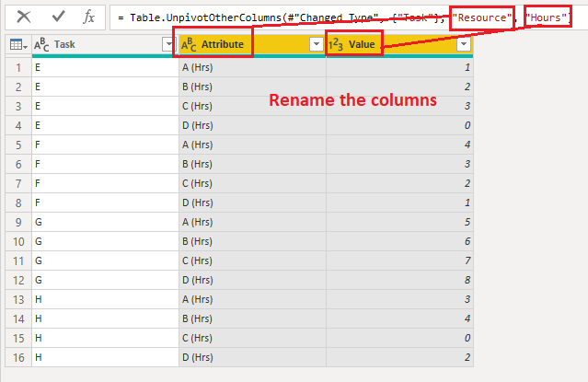Viewport: 588px width, 382px height.
Task: Click Attribute cell C (Hrs) in row 11
Action: (x=252, y=260)
